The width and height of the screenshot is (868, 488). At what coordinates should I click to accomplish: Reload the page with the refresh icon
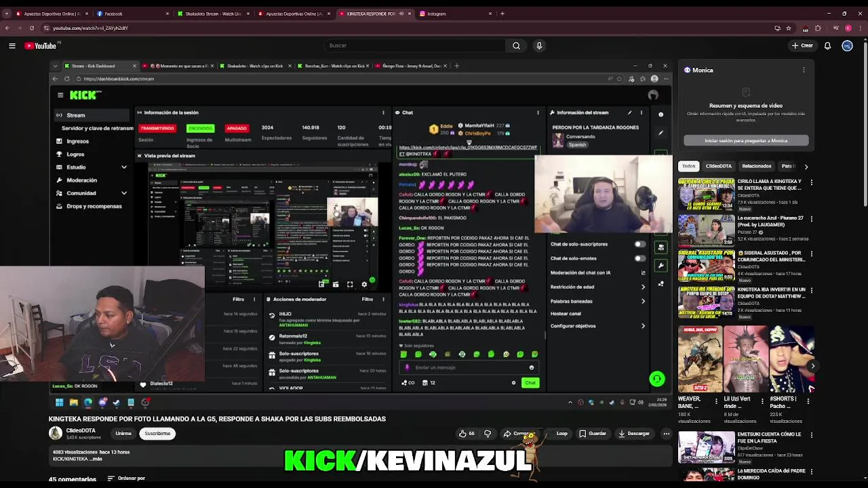click(x=31, y=28)
